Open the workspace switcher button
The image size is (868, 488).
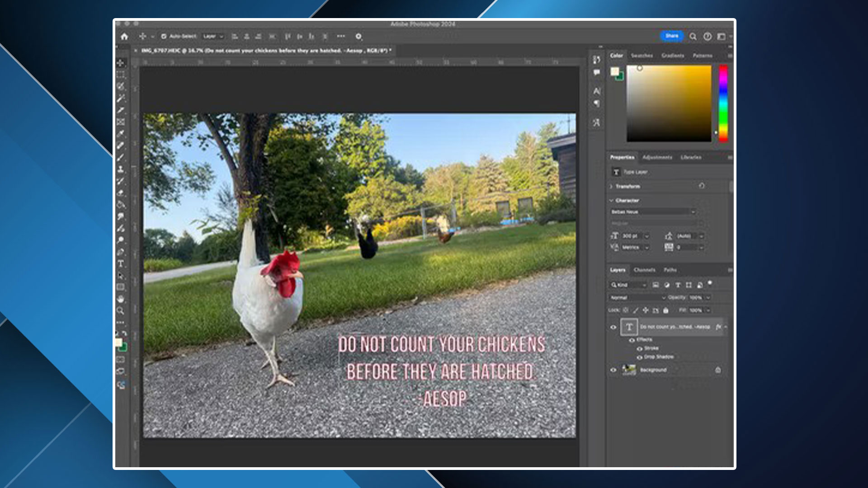coord(722,37)
